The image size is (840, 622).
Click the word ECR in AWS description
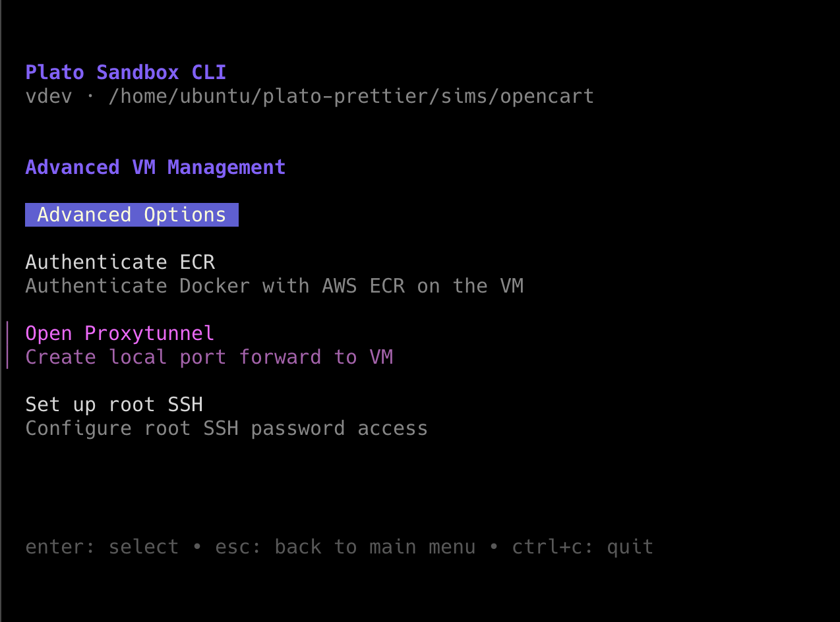[x=387, y=285]
